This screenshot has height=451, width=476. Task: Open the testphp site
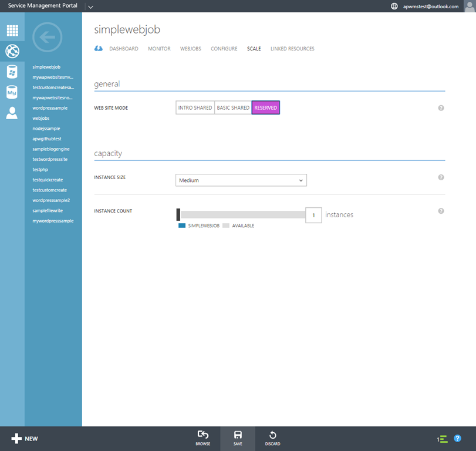click(40, 170)
